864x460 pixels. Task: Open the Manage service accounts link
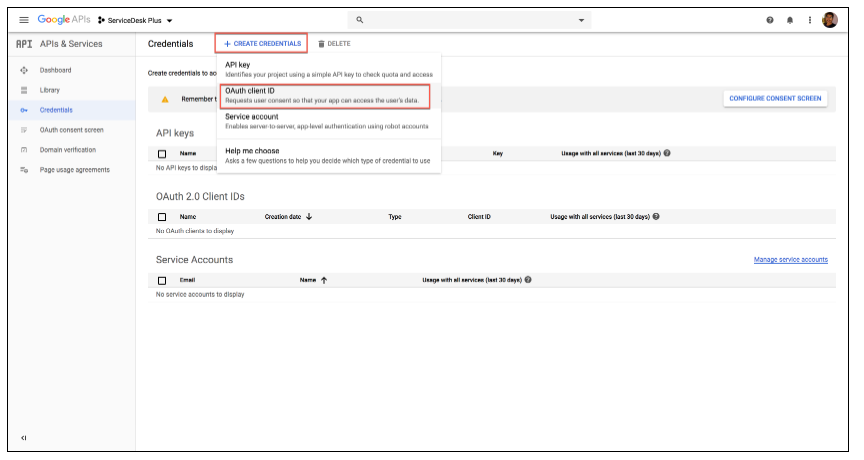tap(790, 260)
